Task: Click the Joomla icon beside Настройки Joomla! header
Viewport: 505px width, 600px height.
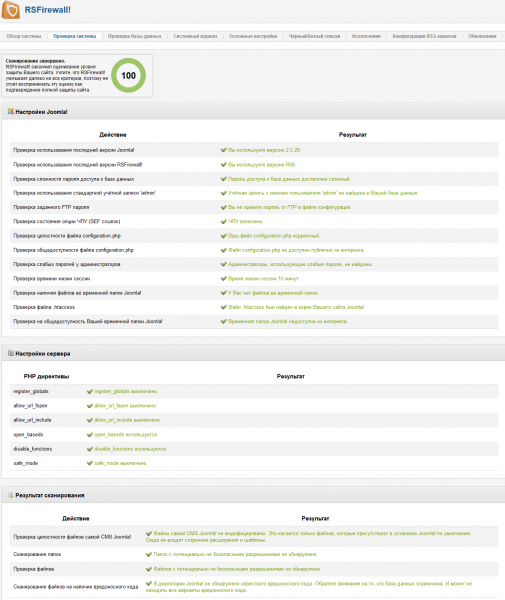Action: point(11,111)
